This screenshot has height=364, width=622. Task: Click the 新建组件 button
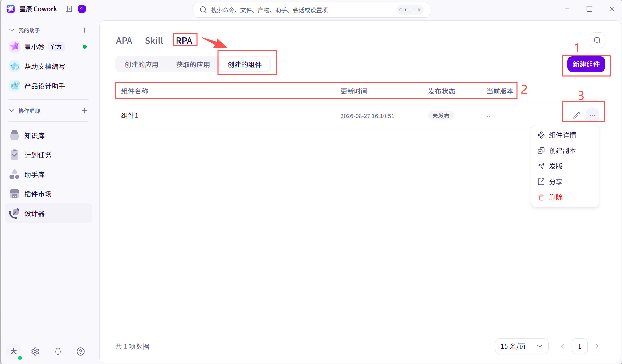[586, 64]
